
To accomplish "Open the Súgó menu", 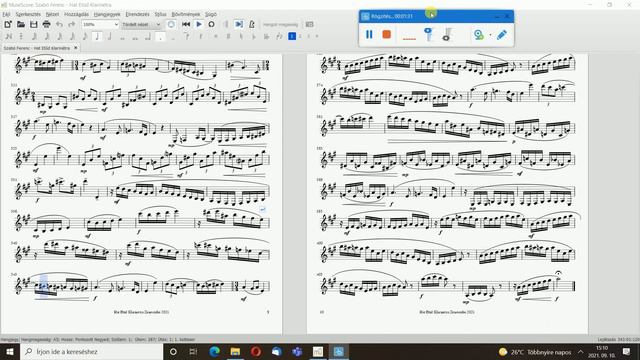I will pos(211,14).
